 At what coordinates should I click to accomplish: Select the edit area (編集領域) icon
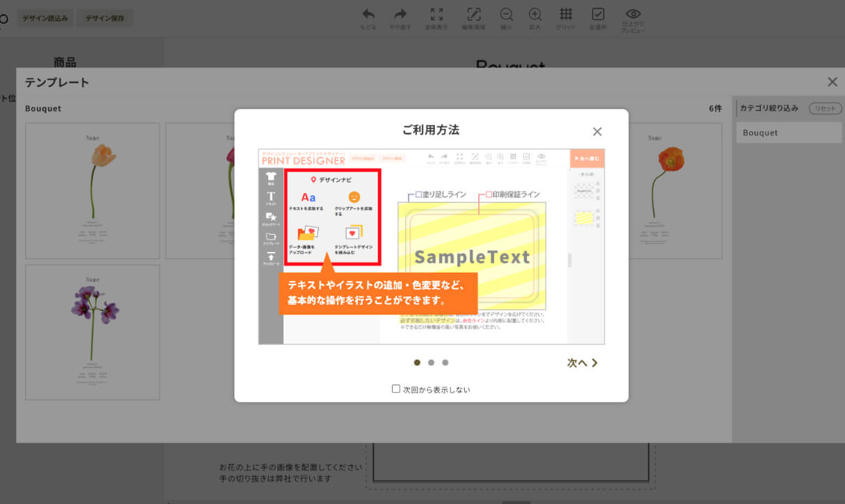pos(473,15)
